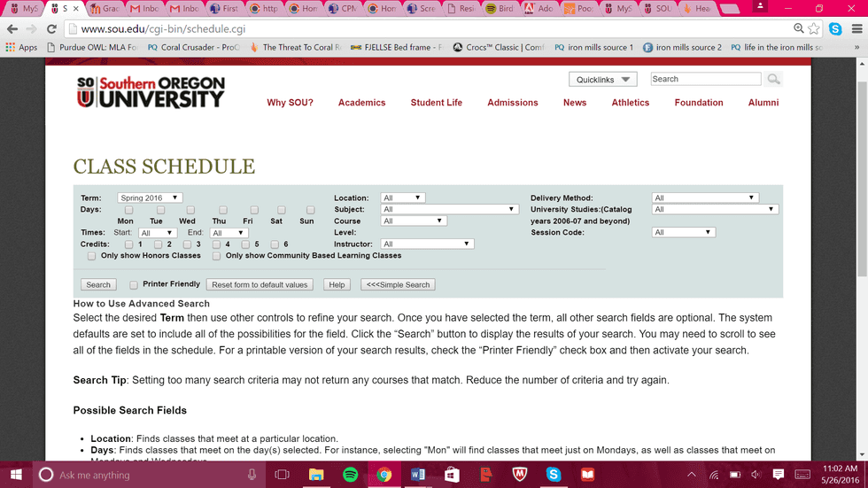The height and width of the screenshot is (488, 868).
Task: Open Skype from the taskbar
Action: (554, 475)
